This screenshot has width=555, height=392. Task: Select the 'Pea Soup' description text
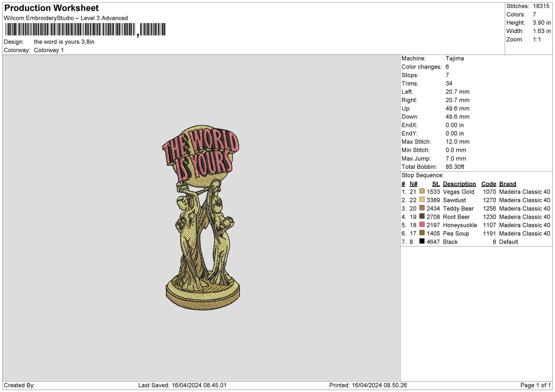click(456, 234)
